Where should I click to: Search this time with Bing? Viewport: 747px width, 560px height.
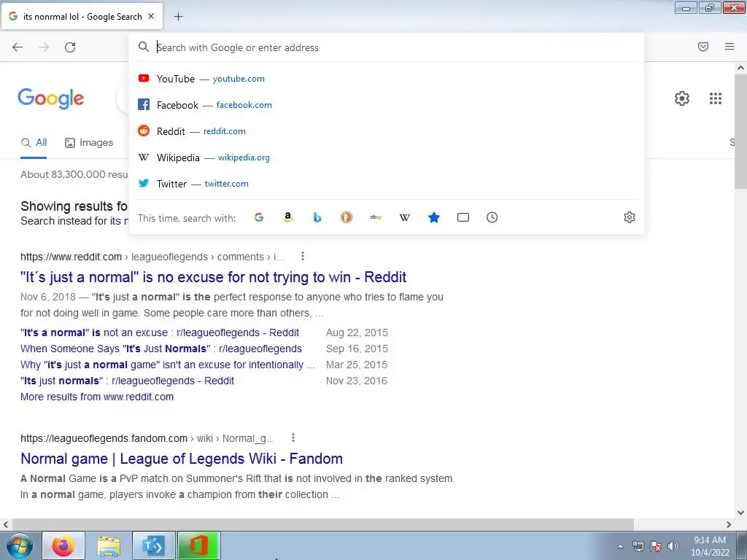317,217
